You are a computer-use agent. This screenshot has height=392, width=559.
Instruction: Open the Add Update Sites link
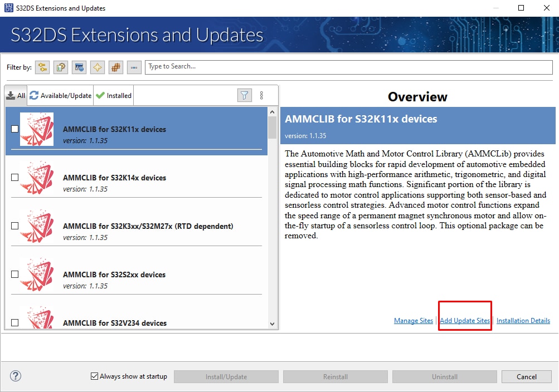465,320
